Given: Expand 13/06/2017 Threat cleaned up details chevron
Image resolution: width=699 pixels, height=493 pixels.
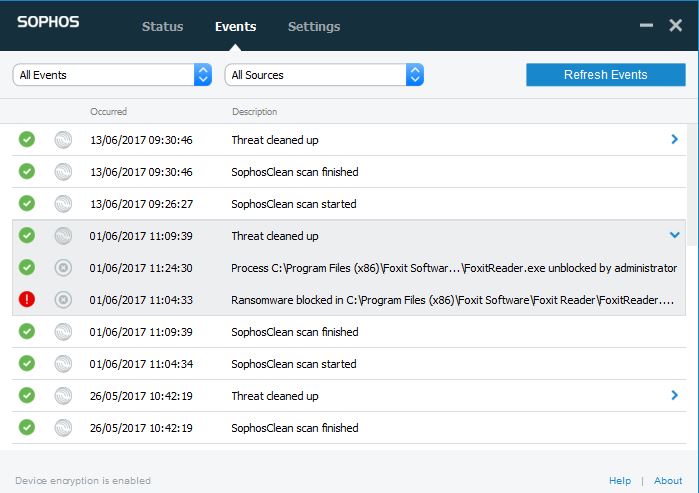Looking at the screenshot, I should 674,140.
